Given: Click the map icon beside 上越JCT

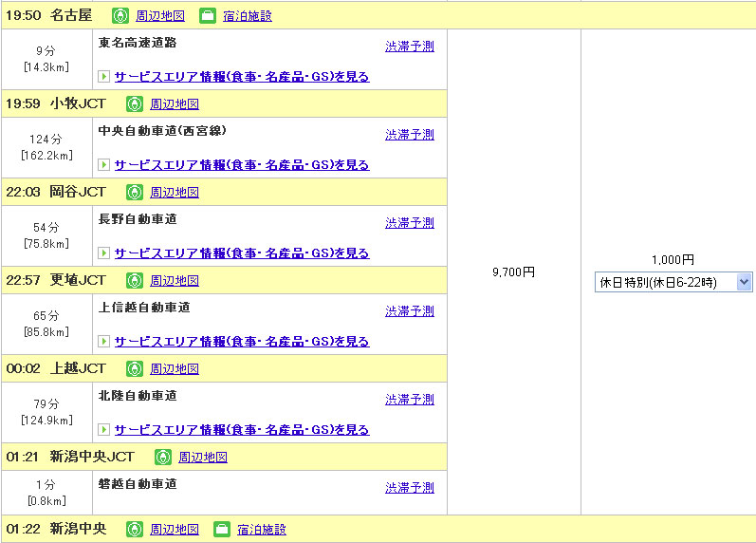Looking at the screenshot, I should 135,368.
